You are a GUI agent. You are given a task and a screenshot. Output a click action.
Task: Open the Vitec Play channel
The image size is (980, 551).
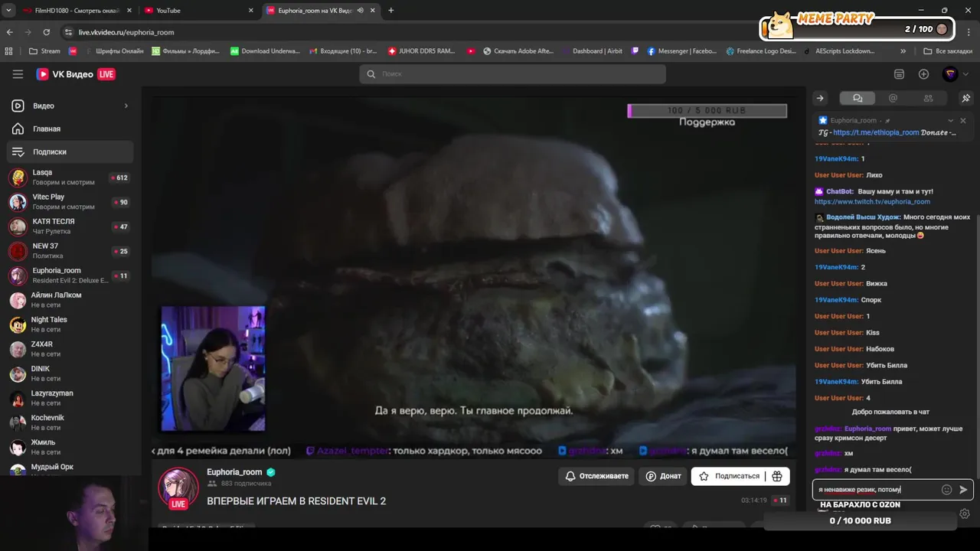coord(70,202)
